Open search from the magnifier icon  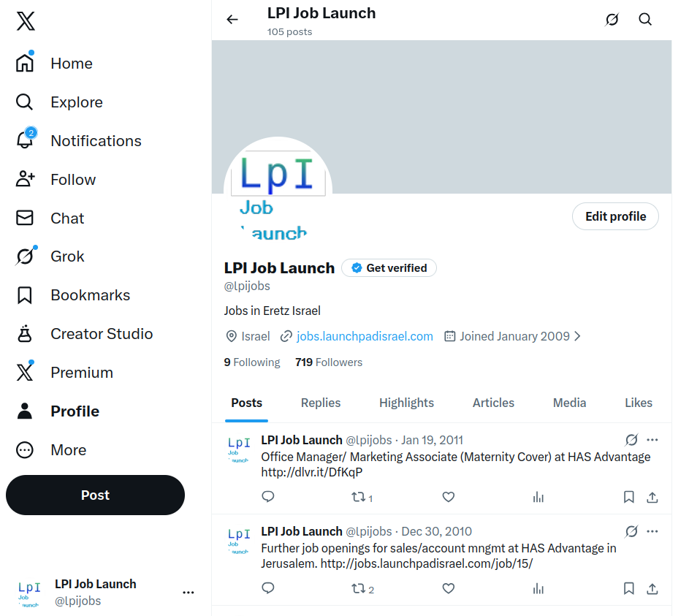click(x=645, y=20)
